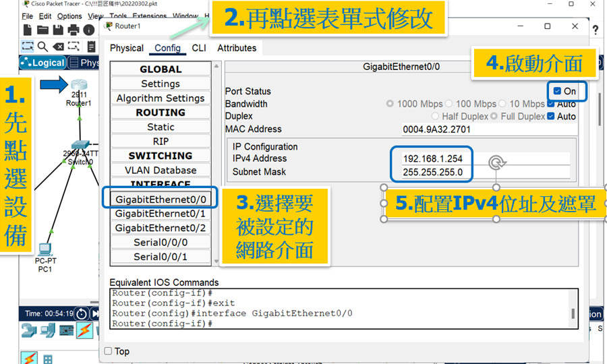This screenshot has height=364, width=607.
Task: Tick the Top checkbox in Router1 window
Action: [x=109, y=351]
